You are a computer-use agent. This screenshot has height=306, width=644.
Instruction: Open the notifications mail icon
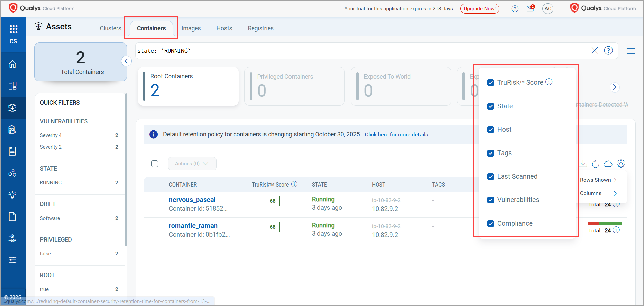point(530,9)
